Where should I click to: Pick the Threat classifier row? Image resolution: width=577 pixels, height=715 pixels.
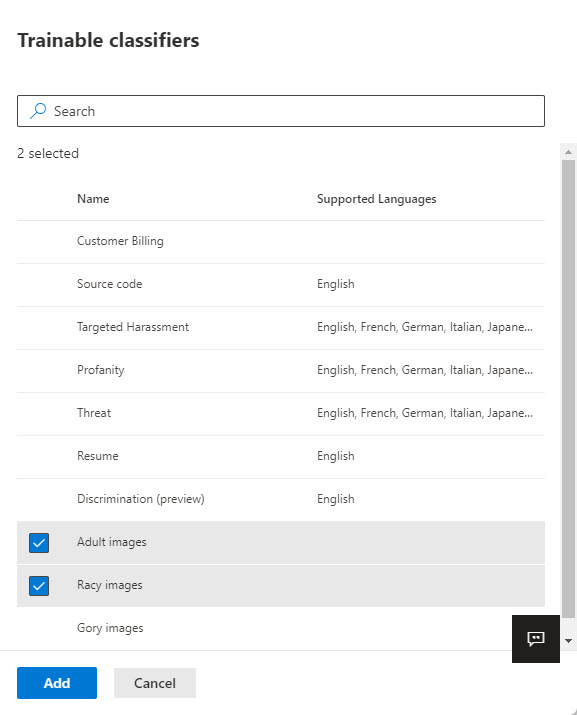click(281, 414)
